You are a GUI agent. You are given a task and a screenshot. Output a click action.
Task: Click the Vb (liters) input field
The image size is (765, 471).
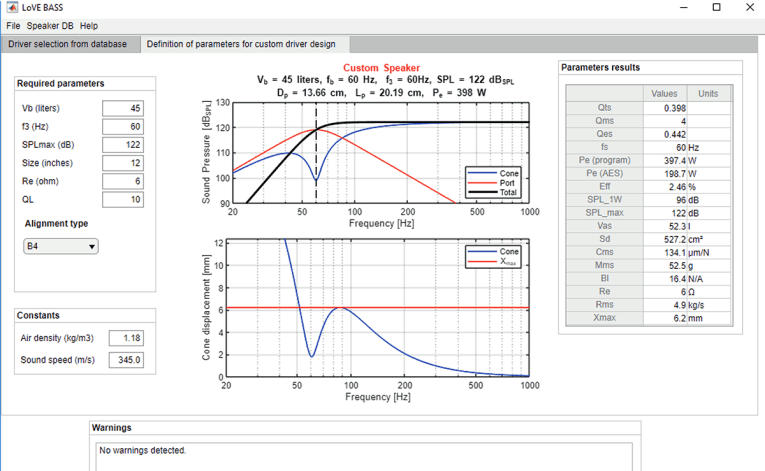(123, 108)
